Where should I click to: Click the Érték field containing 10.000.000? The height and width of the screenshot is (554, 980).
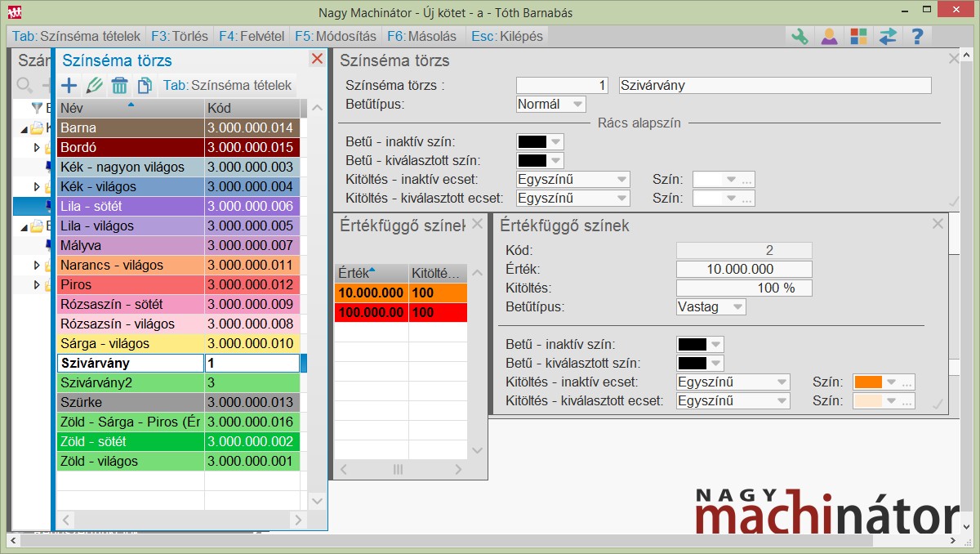coord(744,269)
